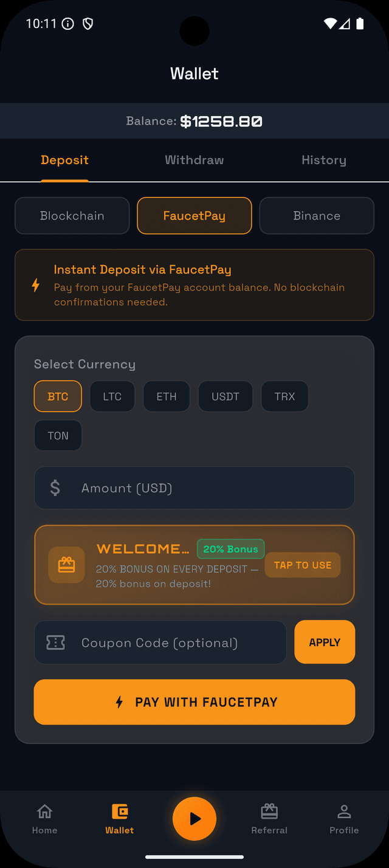Image resolution: width=389 pixels, height=868 pixels.
Task: Click APPLY next to coupon code
Action: pyautogui.click(x=325, y=642)
